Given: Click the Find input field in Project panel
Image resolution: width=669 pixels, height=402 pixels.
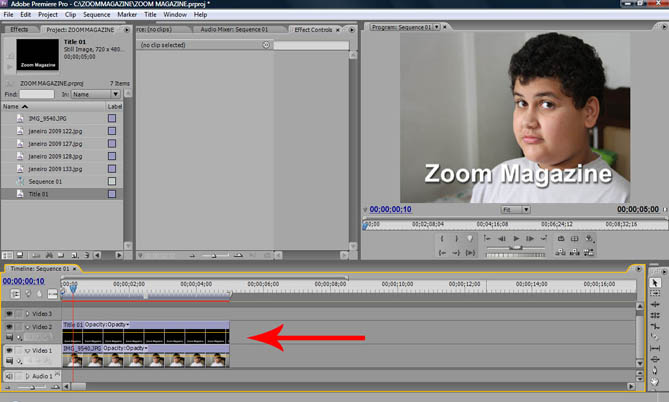Looking at the screenshot, I should tap(37, 94).
